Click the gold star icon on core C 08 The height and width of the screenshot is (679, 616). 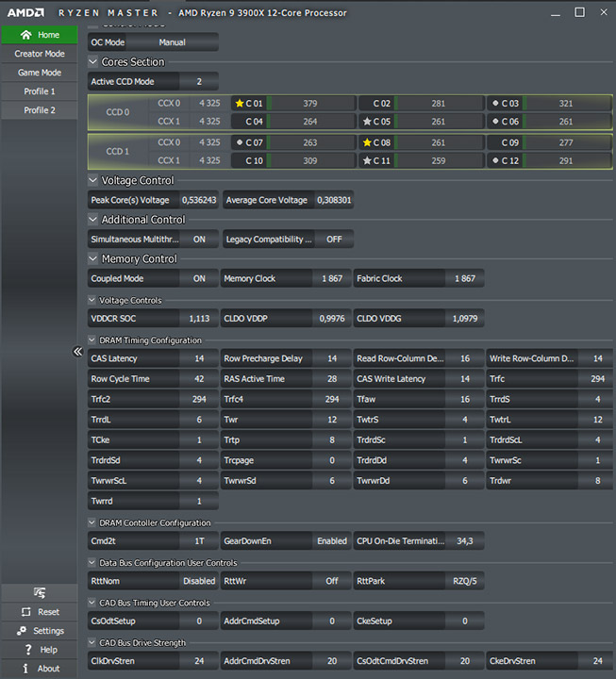click(367, 142)
